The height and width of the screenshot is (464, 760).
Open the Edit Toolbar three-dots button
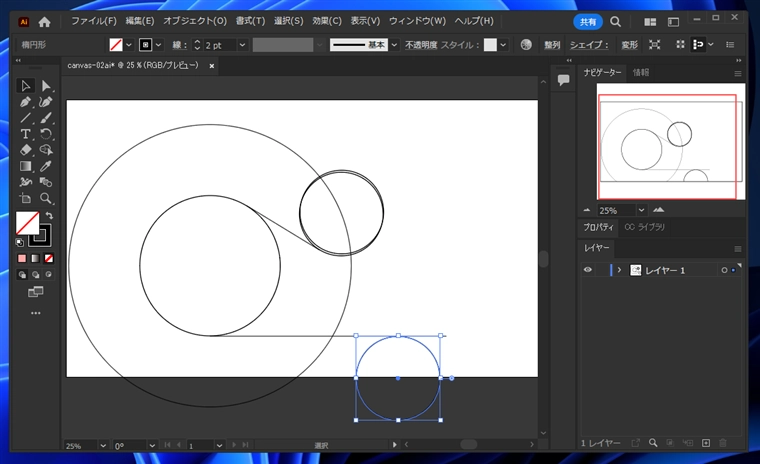[x=35, y=313]
